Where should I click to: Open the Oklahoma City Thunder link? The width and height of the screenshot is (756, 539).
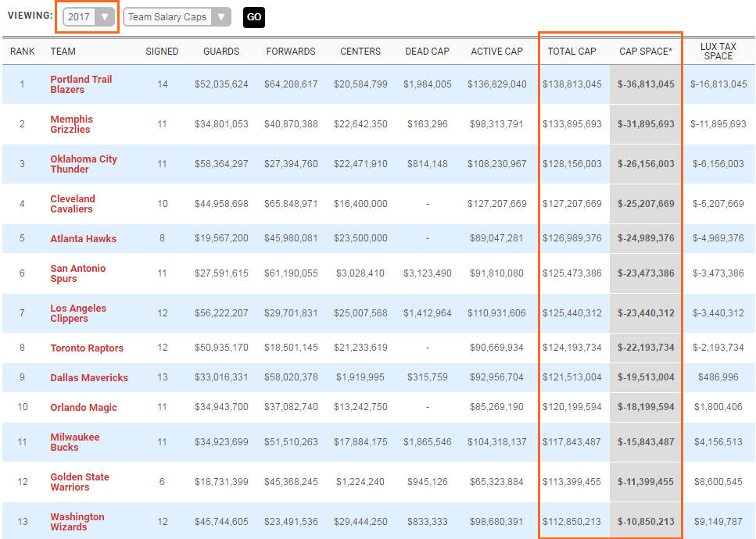[x=83, y=164]
